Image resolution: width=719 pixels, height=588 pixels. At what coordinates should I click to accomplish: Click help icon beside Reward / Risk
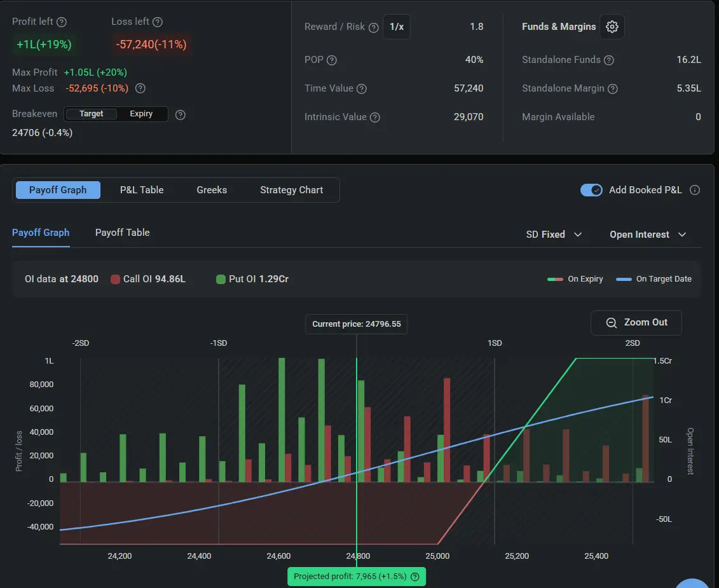click(374, 27)
